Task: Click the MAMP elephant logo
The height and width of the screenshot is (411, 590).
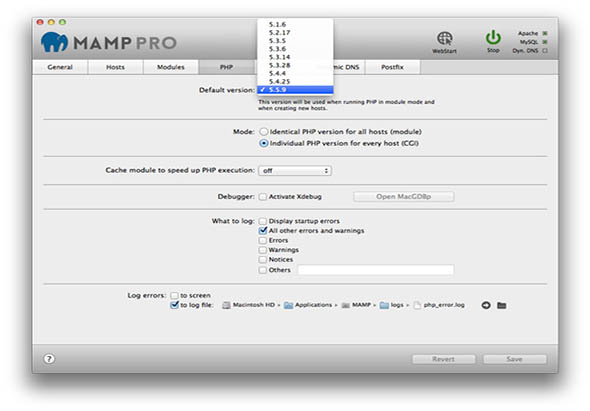Action: tap(54, 42)
